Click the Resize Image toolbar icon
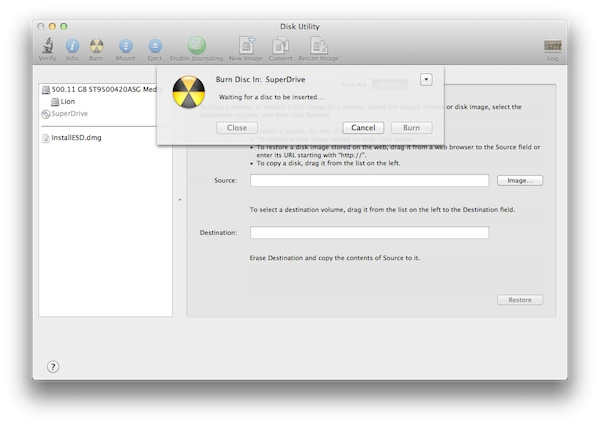The image size is (600, 425). point(318,45)
